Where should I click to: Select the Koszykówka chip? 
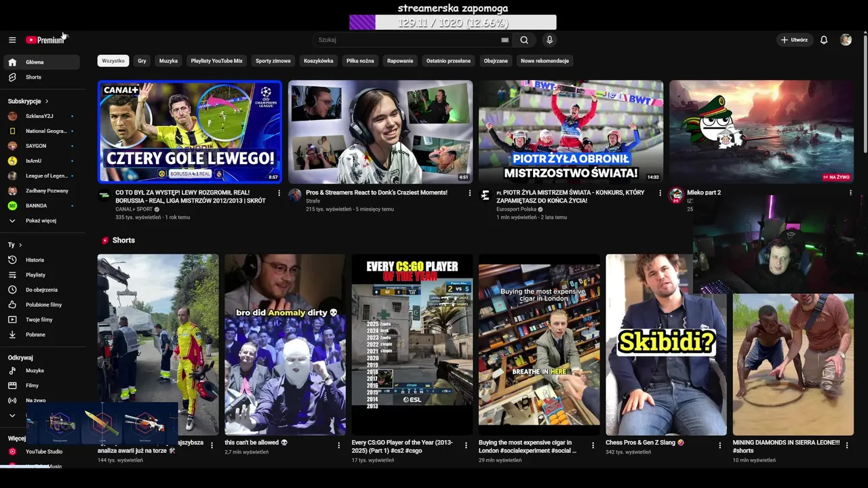tap(319, 61)
